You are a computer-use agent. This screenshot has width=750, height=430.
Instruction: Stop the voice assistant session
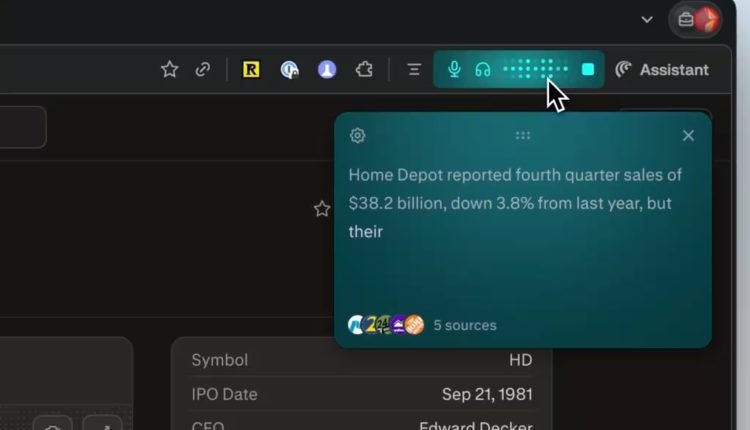tap(588, 69)
